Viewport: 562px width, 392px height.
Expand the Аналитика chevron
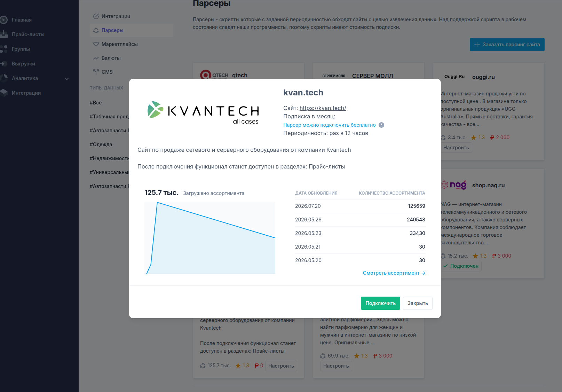(x=67, y=79)
